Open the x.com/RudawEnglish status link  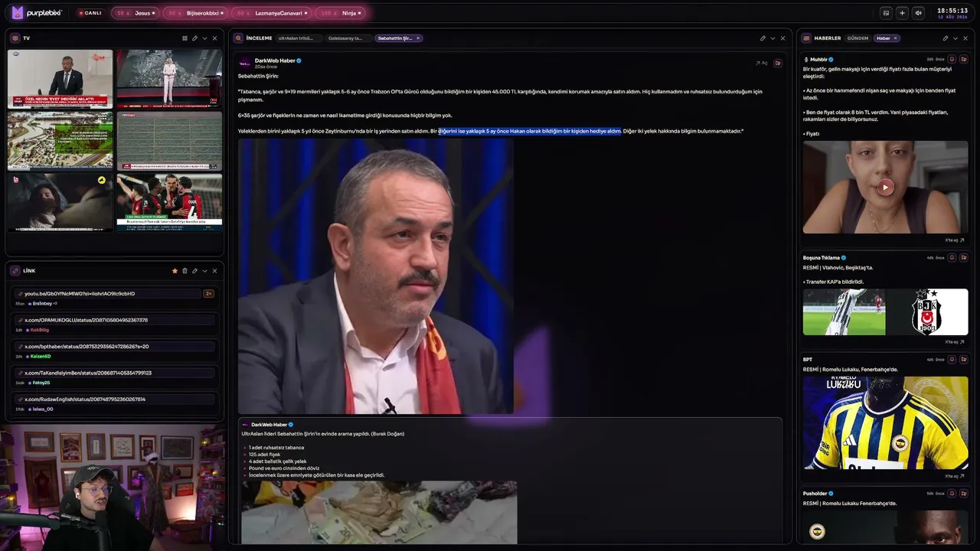115,399
